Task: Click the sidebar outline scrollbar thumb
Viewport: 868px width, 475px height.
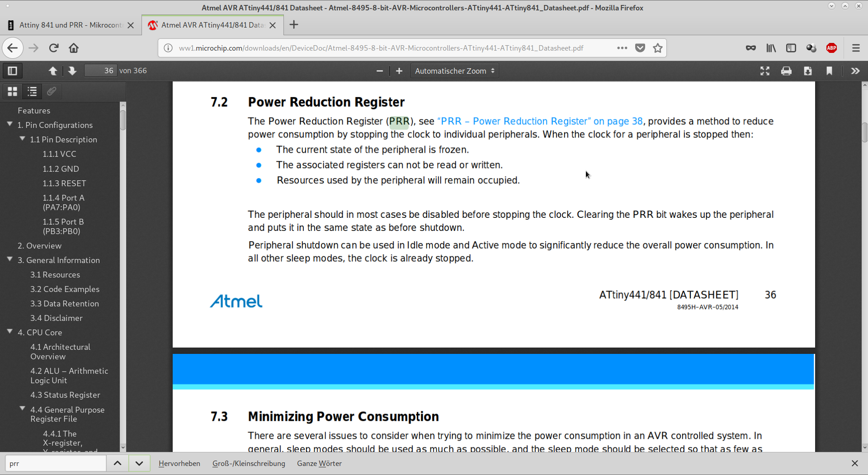Action: coord(123,120)
